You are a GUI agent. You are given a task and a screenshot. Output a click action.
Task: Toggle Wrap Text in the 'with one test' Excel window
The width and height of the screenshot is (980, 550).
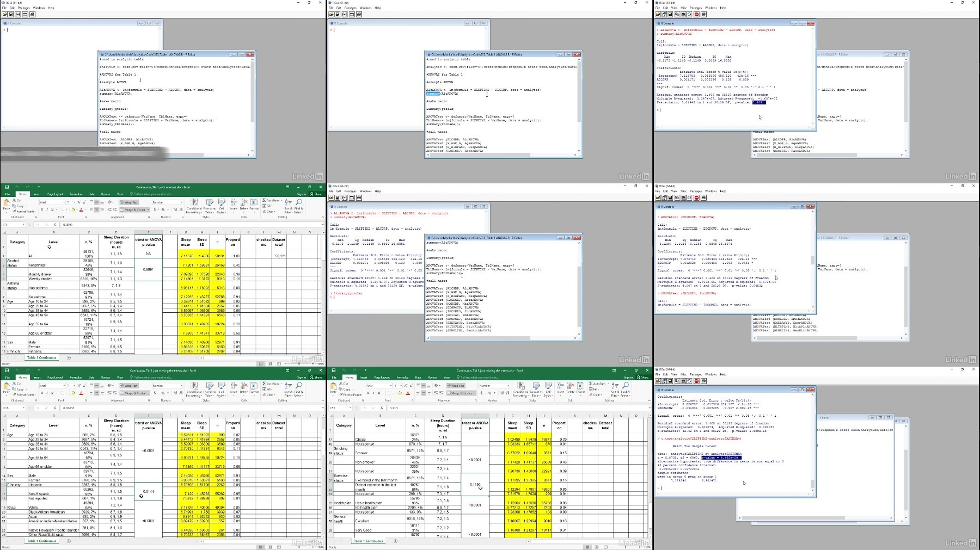(128, 202)
